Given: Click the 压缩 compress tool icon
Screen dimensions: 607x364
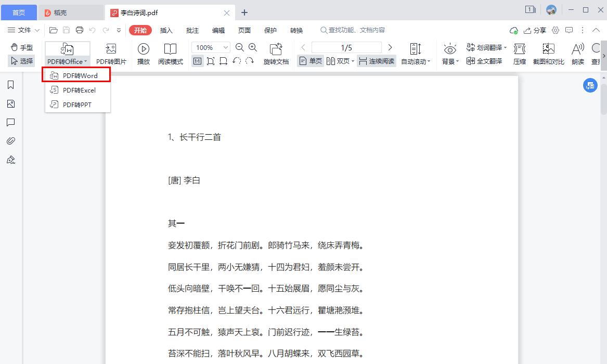Looking at the screenshot, I should click(520, 53).
